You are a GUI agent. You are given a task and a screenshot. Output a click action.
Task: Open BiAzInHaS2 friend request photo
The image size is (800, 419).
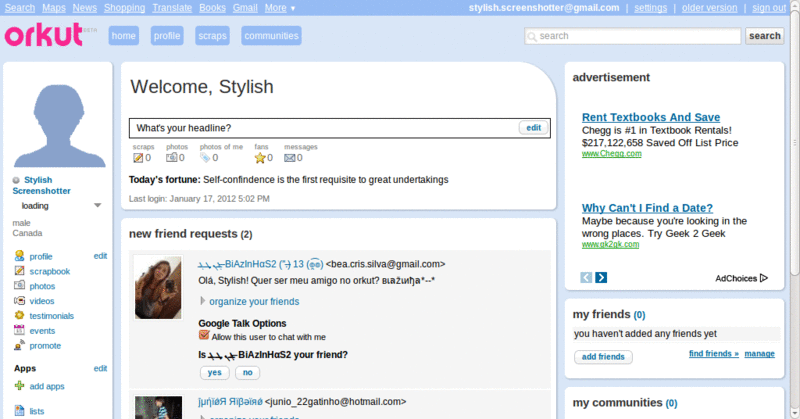point(158,287)
